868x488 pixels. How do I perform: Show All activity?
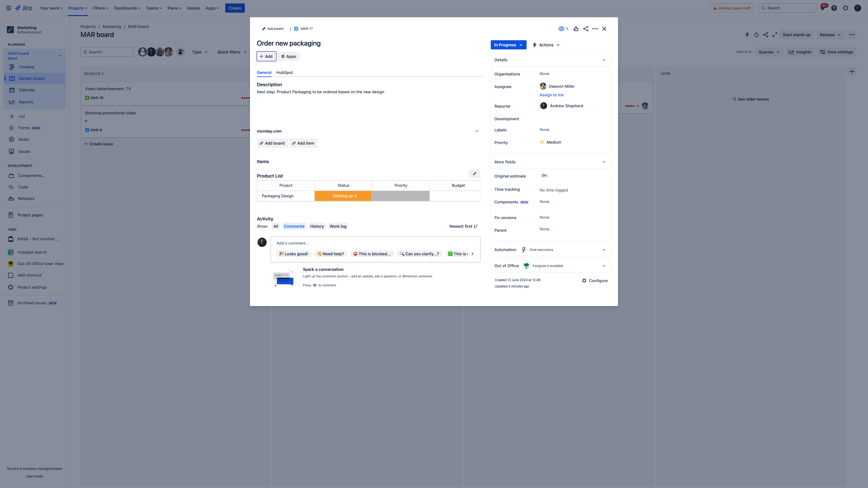(x=276, y=226)
